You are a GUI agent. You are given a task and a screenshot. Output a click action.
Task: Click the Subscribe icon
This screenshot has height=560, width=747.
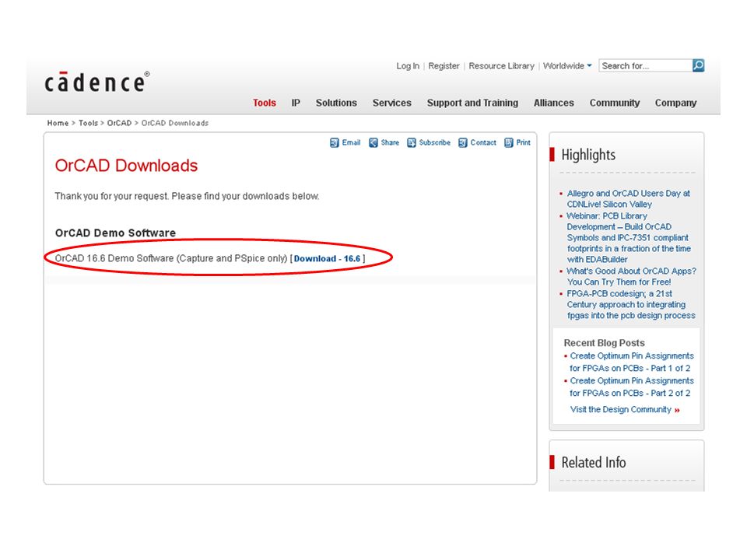[412, 142]
